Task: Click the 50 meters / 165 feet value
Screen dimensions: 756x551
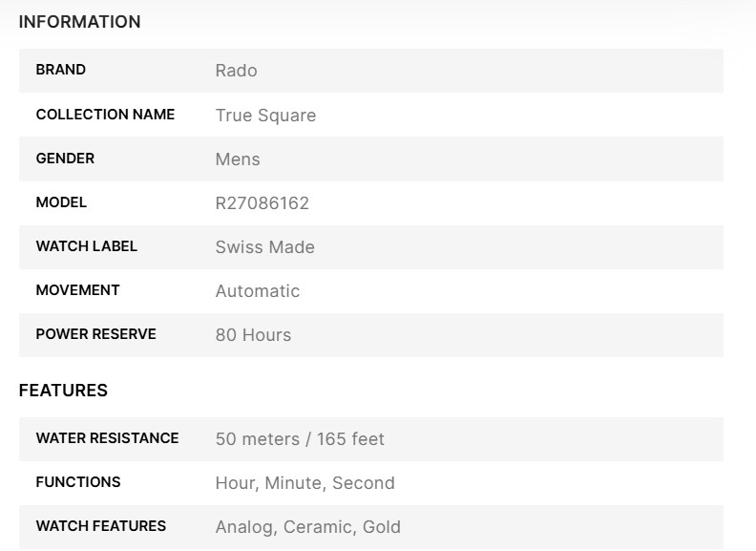Action: (x=300, y=439)
